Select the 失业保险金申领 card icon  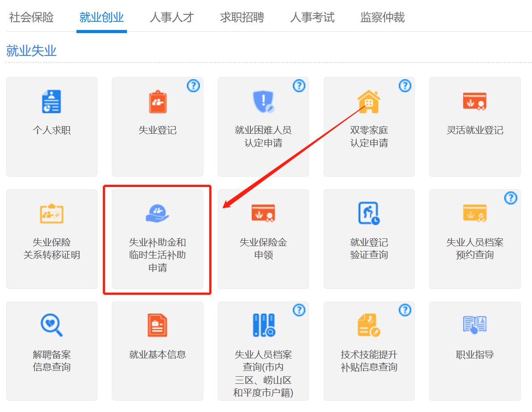coord(263,214)
